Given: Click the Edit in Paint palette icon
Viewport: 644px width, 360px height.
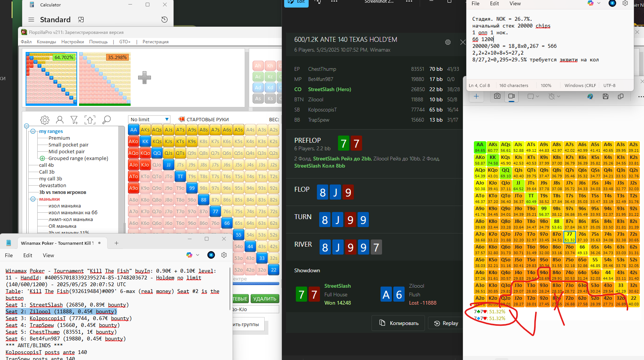Looking at the screenshot, I should pos(590,96).
